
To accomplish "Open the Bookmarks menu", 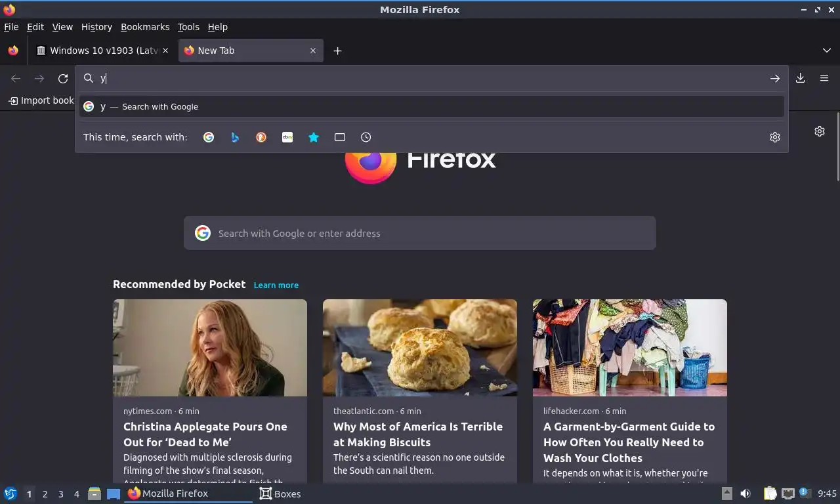I will (x=145, y=27).
